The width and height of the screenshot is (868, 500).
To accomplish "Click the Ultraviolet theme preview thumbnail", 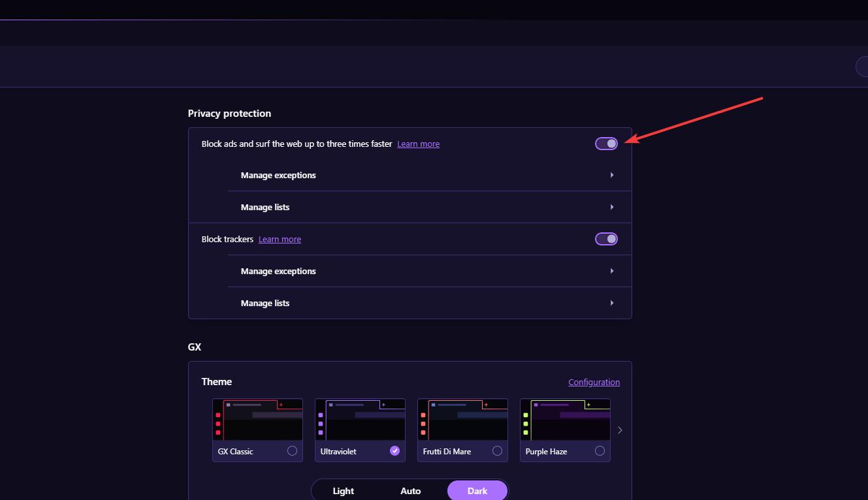I will 360,420.
